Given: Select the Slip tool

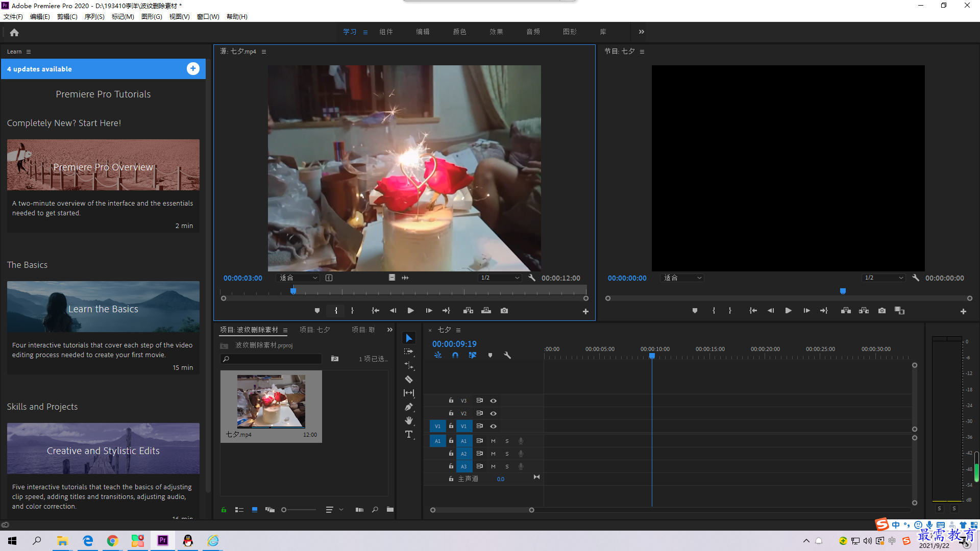Looking at the screenshot, I should coord(409,393).
